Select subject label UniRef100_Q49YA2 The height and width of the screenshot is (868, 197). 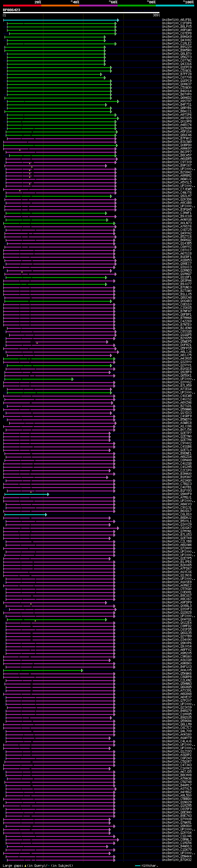pos(176,233)
